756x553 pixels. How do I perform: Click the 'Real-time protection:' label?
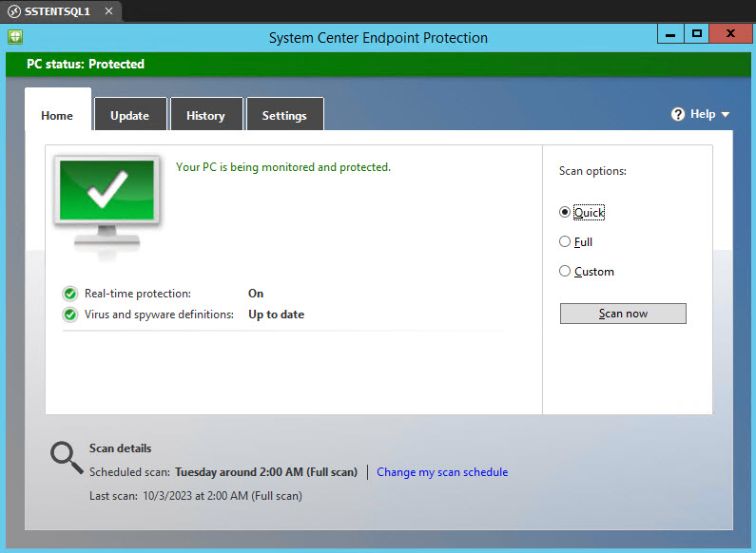point(138,294)
